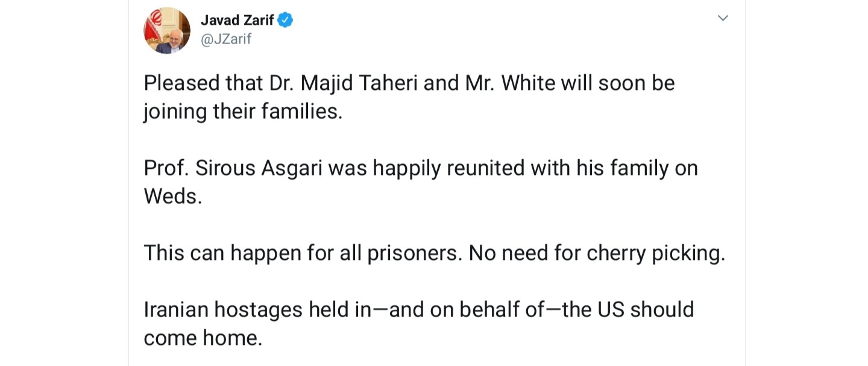
Task: Click "the US should" text
Action: pyautogui.click(x=628, y=310)
